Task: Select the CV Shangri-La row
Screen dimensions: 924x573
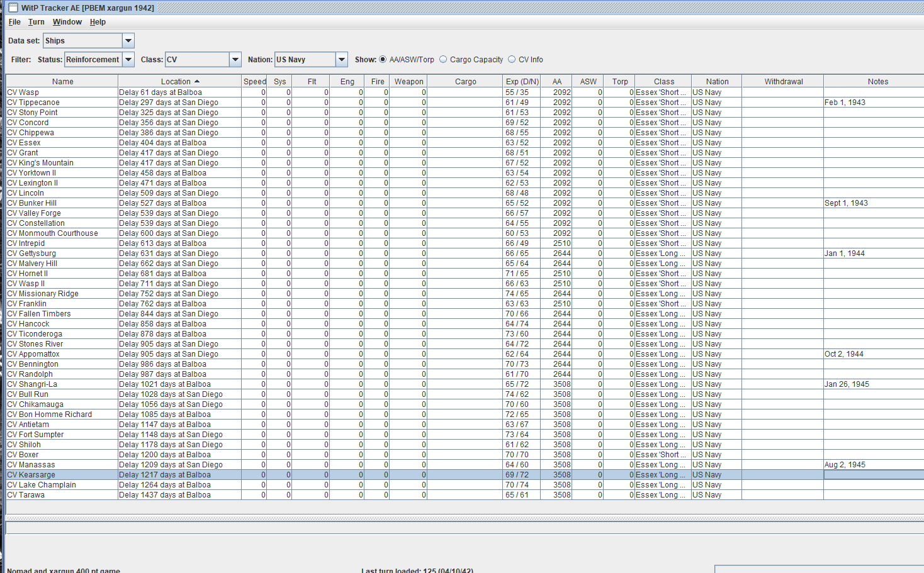Action: tap(465, 384)
